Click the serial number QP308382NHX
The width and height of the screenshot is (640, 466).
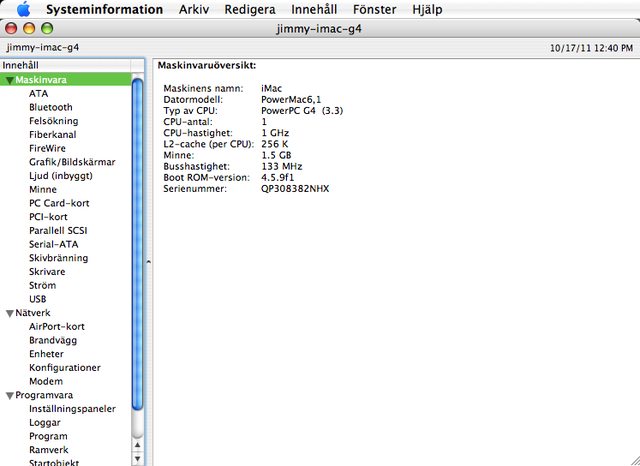[295, 189]
